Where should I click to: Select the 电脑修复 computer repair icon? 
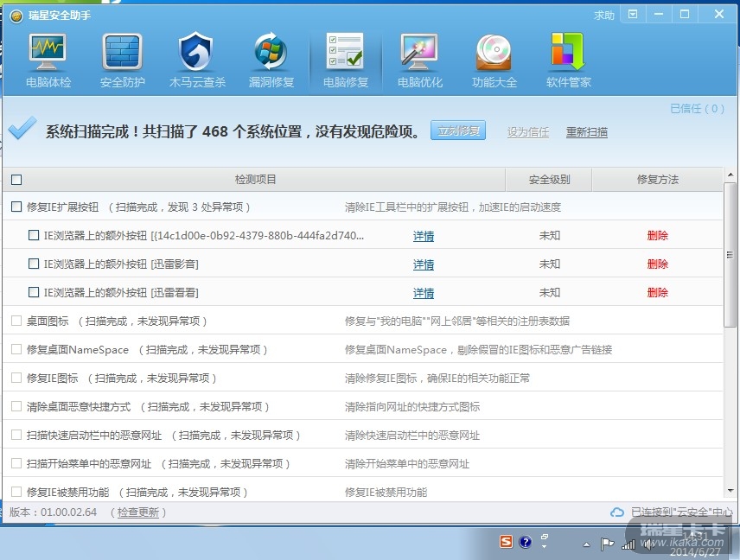click(345, 60)
